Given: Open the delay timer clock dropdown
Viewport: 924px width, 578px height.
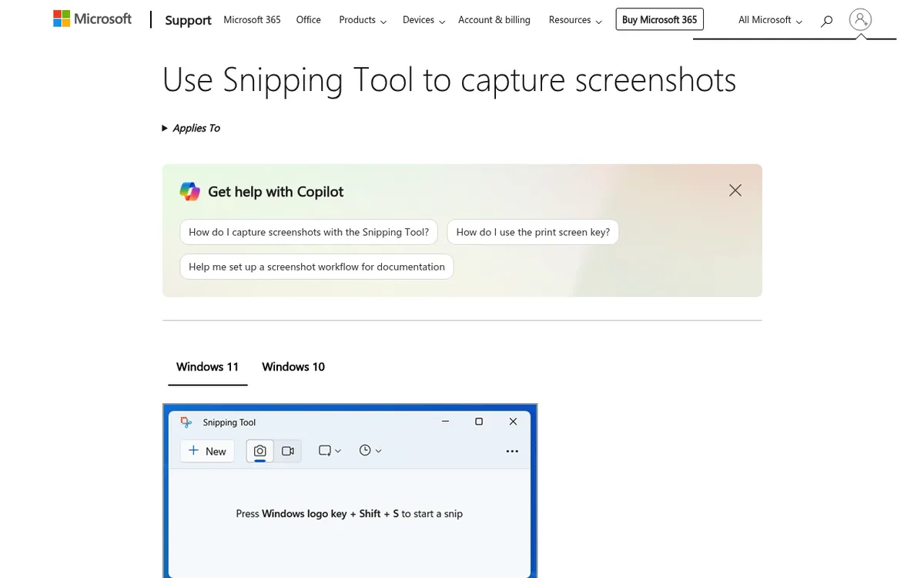Looking at the screenshot, I should pos(370,451).
